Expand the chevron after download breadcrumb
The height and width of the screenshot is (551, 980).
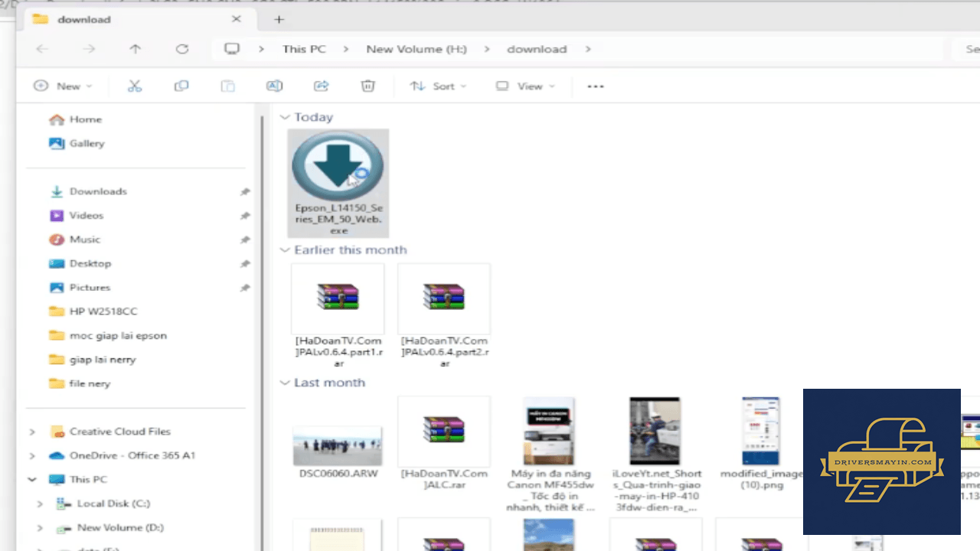tap(588, 49)
